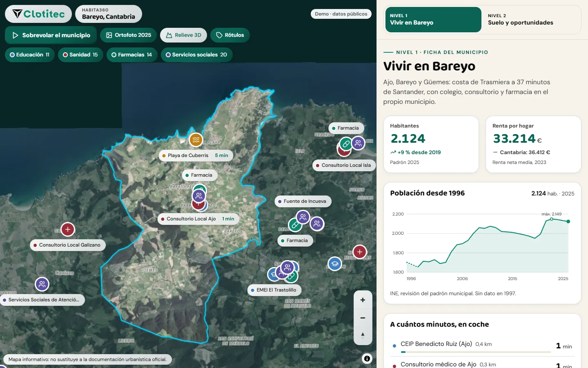Select Playa de Cuberris label
Image resolution: width=588 pixels, height=368 pixels.
click(x=196, y=155)
